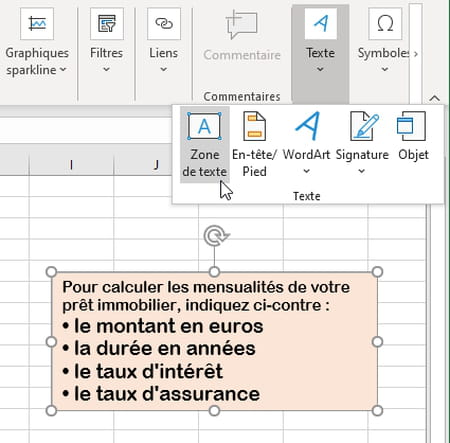Click the Zone de texte icon
This screenshot has width=450, height=443.
[204, 126]
